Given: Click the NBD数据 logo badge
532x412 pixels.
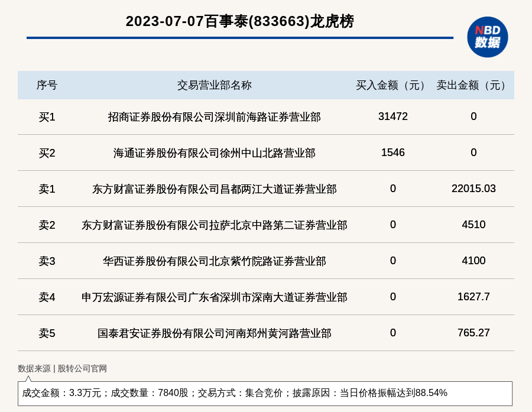Looking at the screenshot, I should (487, 37).
